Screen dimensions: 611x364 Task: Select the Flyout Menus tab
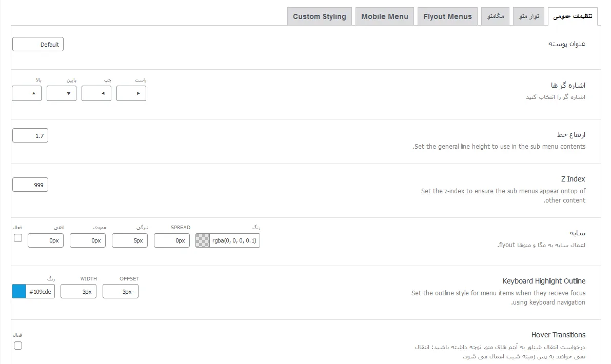point(447,16)
